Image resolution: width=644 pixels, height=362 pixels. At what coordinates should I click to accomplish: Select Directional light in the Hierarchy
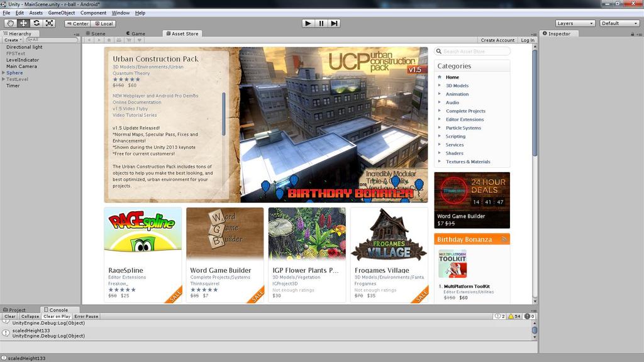(25, 47)
